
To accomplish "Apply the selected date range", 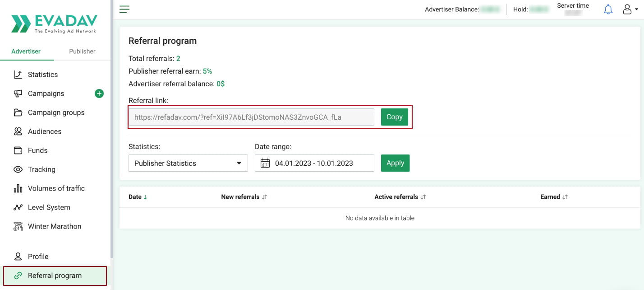I will coord(395,163).
